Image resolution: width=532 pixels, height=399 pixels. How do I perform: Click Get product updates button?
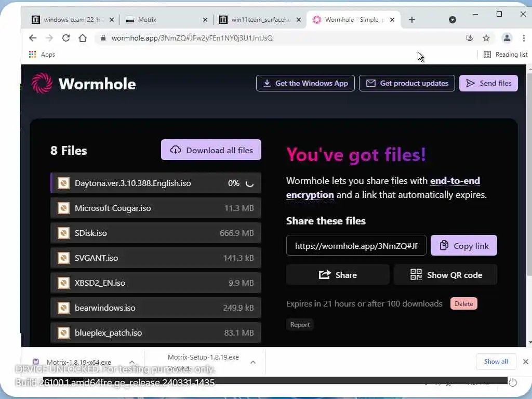click(407, 83)
